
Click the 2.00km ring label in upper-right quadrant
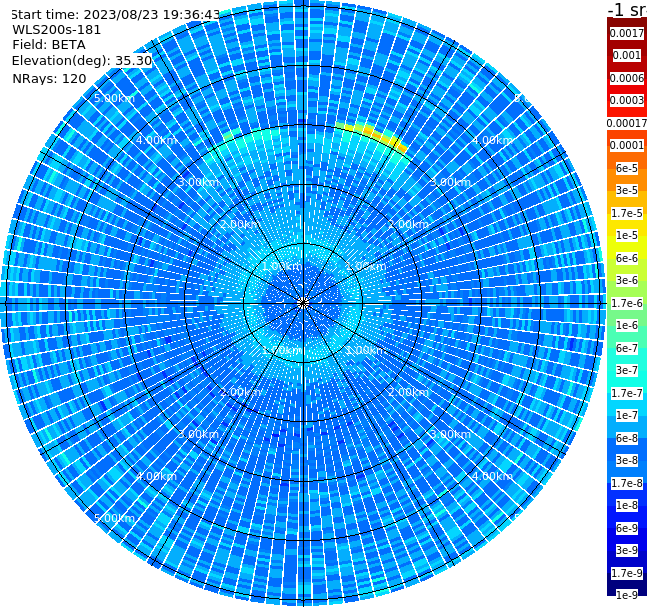409,224
